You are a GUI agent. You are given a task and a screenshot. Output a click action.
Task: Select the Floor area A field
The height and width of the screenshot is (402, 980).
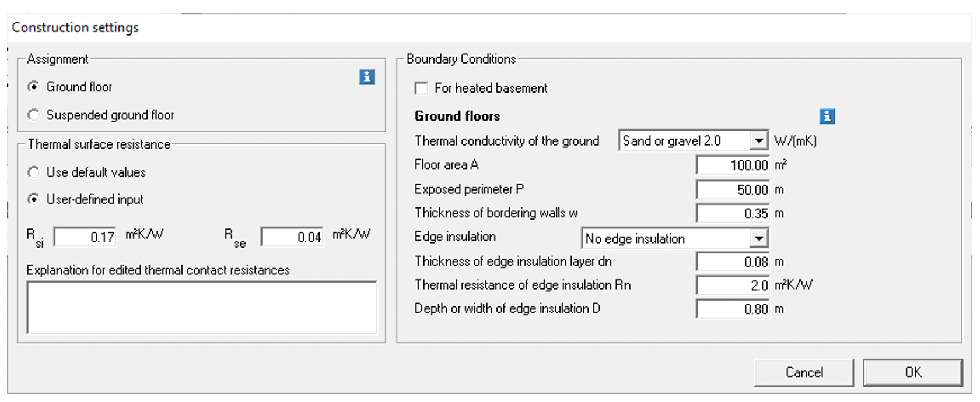pos(732,165)
